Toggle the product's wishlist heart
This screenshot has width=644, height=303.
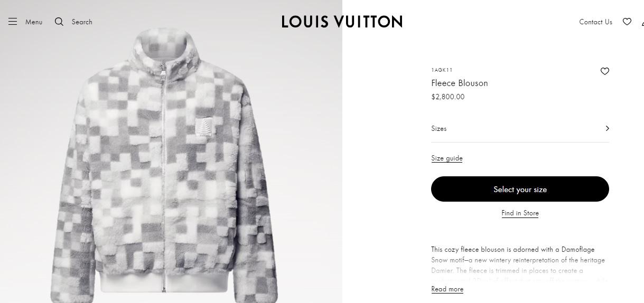[x=605, y=71]
